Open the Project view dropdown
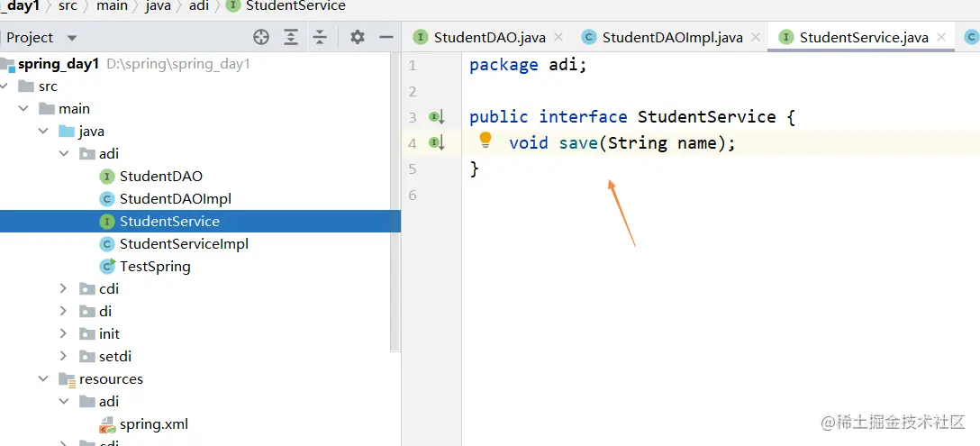Image resolution: width=980 pixels, height=446 pixels. [x=72, y=38]
